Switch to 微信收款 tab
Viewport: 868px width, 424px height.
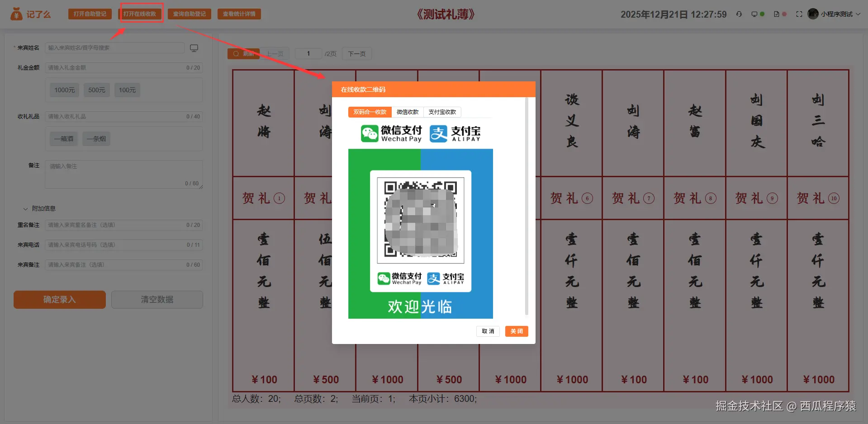point(408,112)
